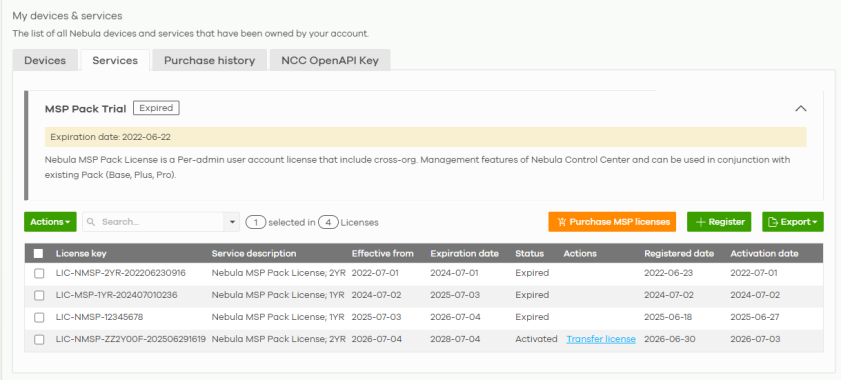841x380 pixels.
Task: Click the Register button
Action: click(719, 222)
